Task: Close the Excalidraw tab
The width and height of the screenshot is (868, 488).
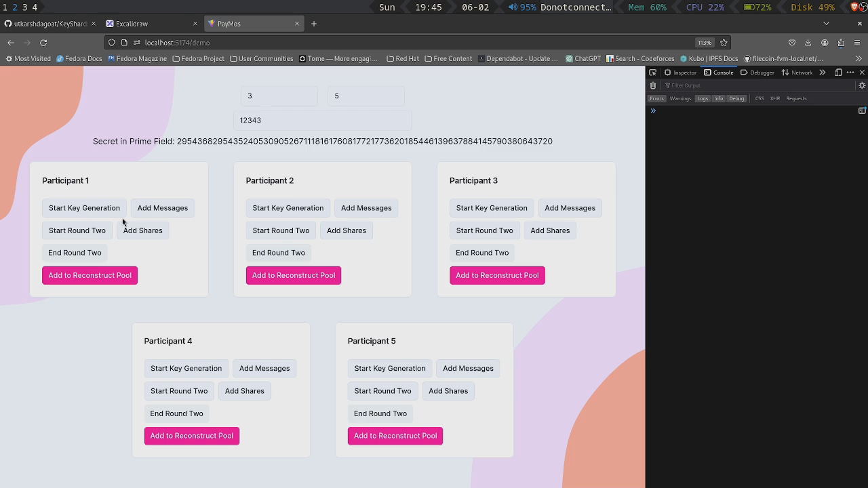Action: tap(195, 24)
